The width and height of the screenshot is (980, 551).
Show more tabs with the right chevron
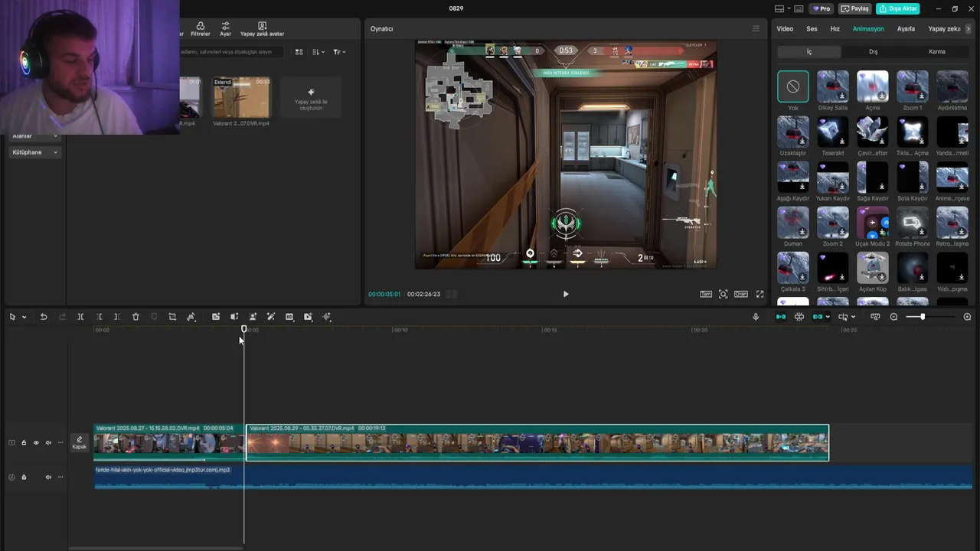(969, 29)
